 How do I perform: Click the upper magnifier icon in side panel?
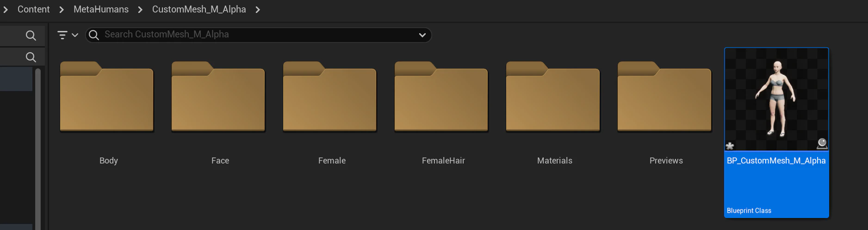click(x=31, y=36)
